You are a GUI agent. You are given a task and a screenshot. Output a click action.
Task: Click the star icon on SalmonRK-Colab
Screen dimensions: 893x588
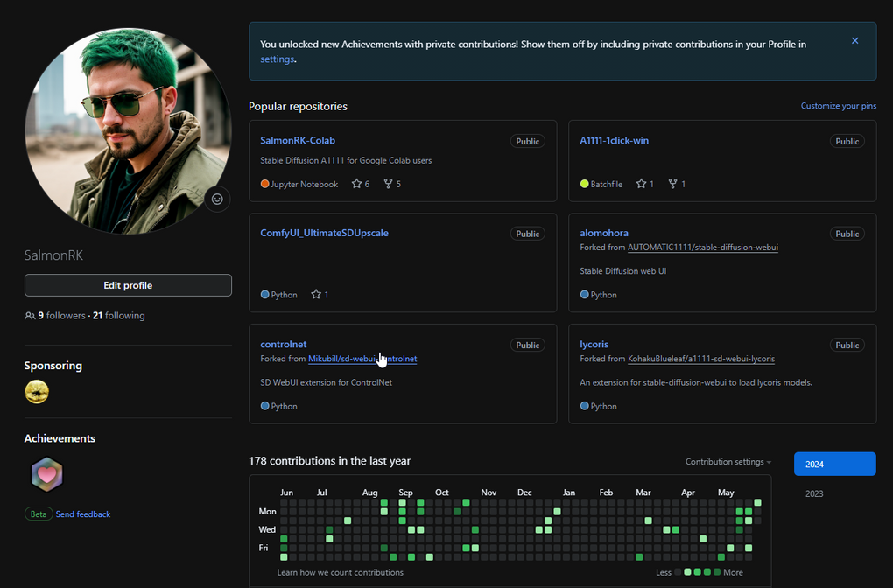click(x=356, y=183)
